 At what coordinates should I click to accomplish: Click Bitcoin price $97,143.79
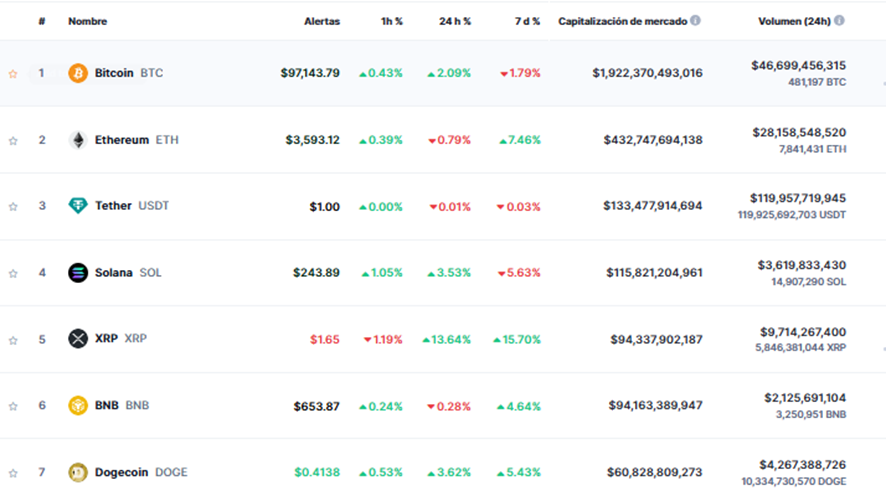click(x=310, y=73)
